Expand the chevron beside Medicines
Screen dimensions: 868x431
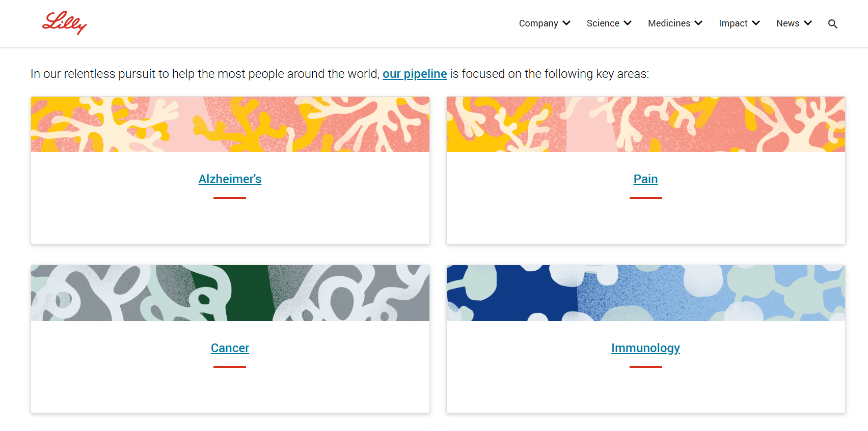pos(698,23)
